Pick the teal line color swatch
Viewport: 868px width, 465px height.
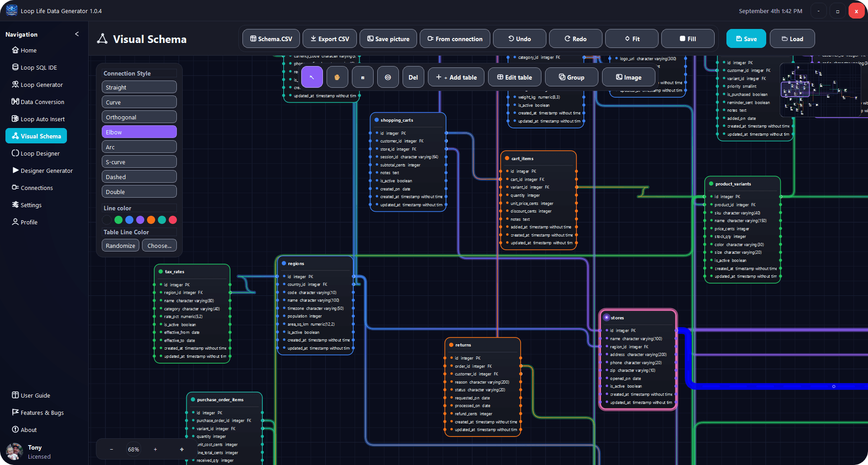coord(162,220)
